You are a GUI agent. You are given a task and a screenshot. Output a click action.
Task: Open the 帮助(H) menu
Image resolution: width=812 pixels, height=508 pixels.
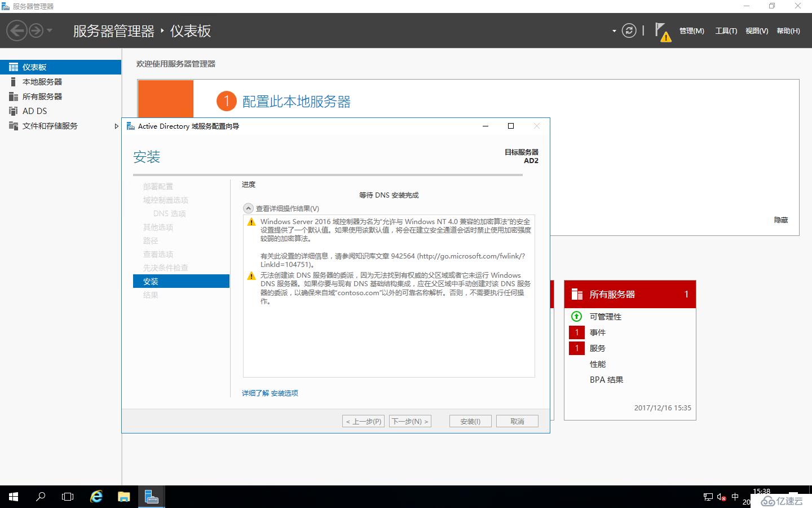[788, 31]
